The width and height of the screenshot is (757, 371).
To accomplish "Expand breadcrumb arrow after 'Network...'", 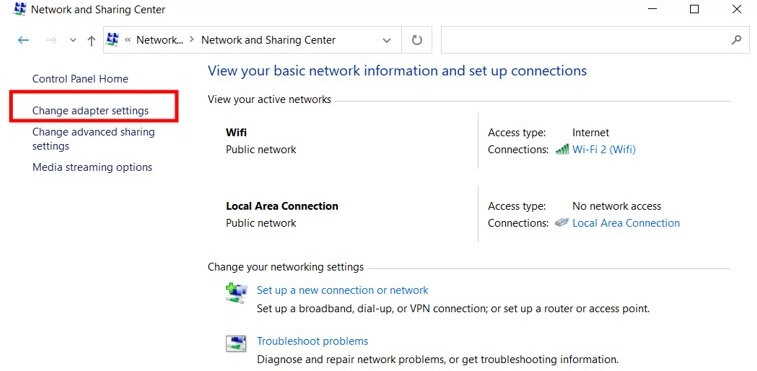I will pyautogui.click(x=192, y=40).
